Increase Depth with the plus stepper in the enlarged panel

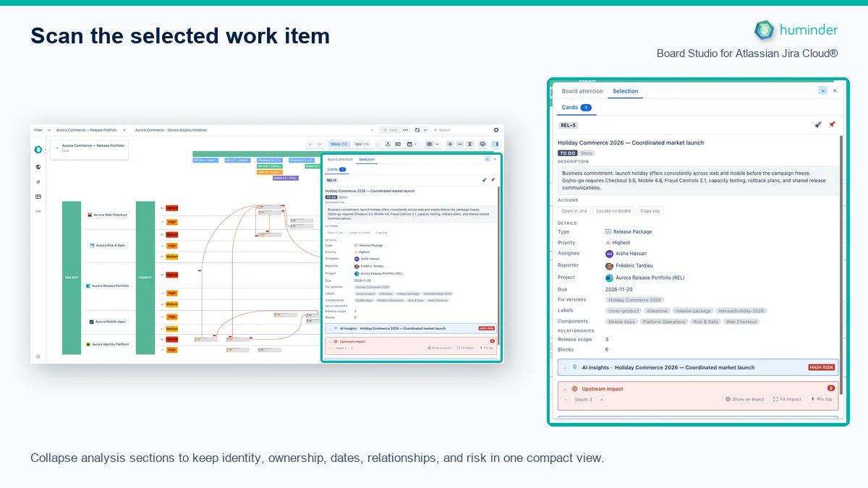(x=601, y=399)
